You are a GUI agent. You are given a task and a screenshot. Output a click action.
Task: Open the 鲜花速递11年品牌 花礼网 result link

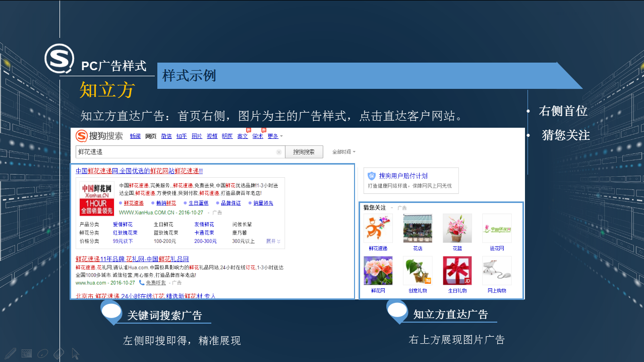point(132,259)
